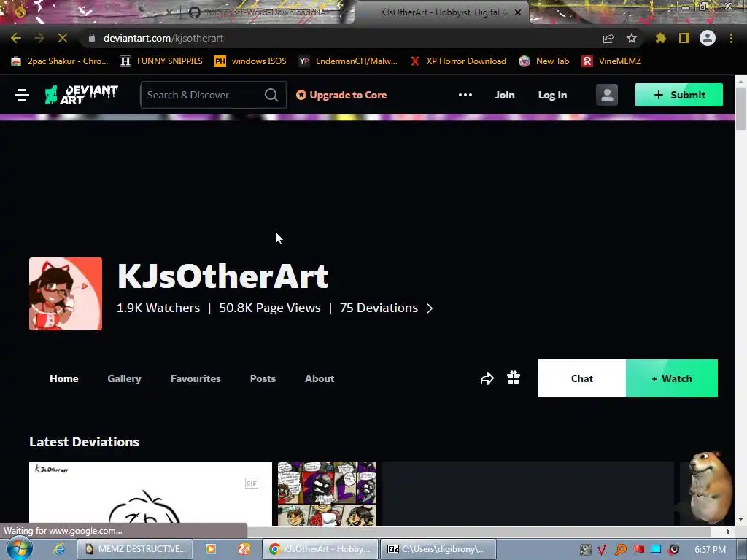Select the Home profile tab

coord(64,378)
